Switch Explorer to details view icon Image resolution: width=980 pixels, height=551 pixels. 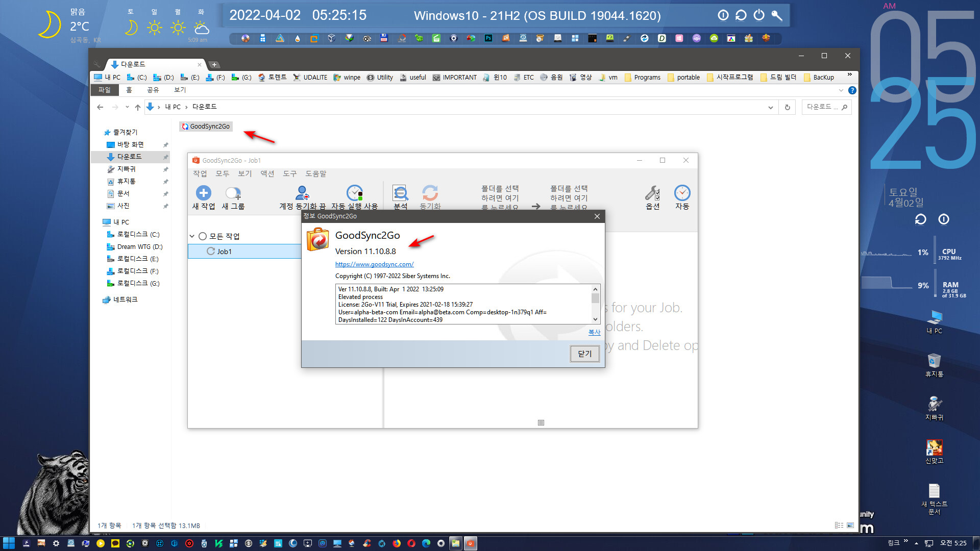[x=839, y=525]
